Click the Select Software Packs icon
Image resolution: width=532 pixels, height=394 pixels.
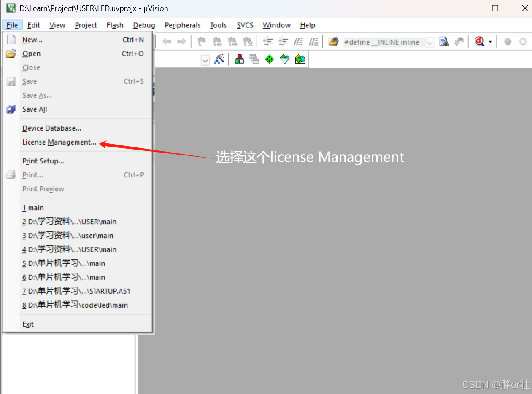285,59
